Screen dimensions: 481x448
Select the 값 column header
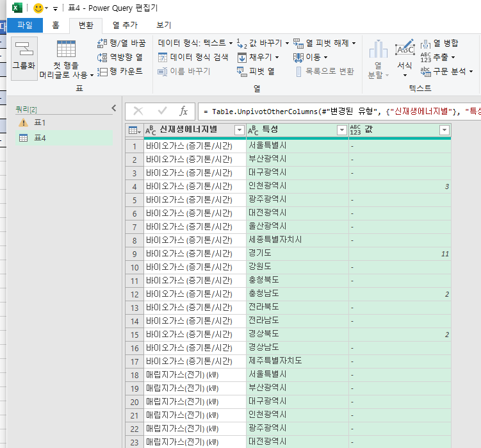point(400,130)
